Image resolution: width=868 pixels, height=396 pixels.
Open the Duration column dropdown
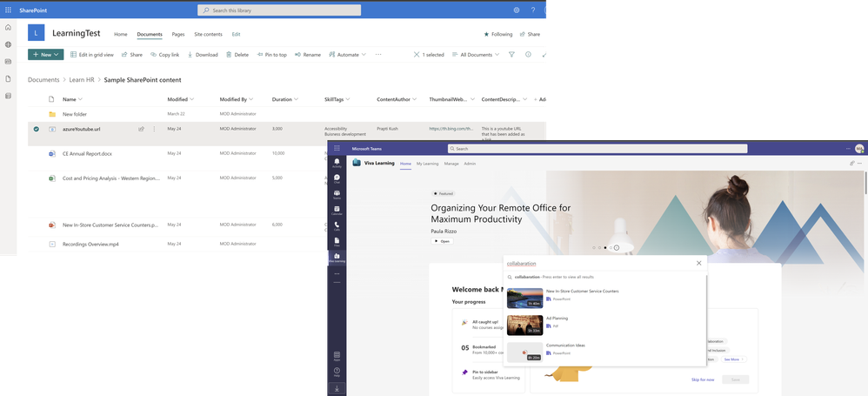coord(285,99)
